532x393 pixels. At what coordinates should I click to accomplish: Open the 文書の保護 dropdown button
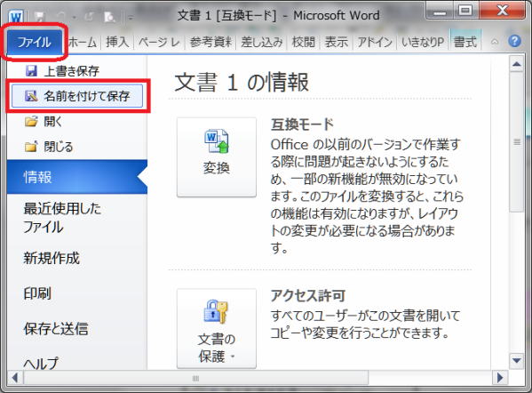pos(217,328)
